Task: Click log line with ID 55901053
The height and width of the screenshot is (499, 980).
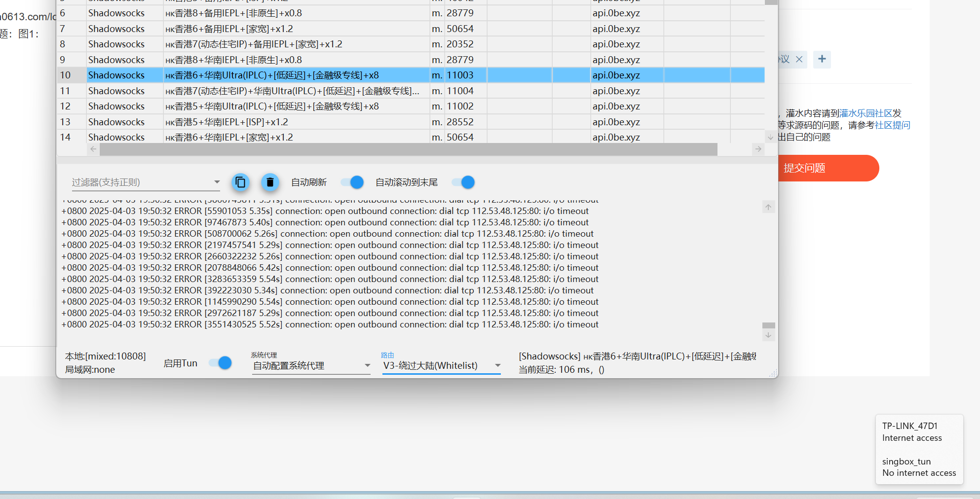Action: pyautogui.click(x=325, y=211)
